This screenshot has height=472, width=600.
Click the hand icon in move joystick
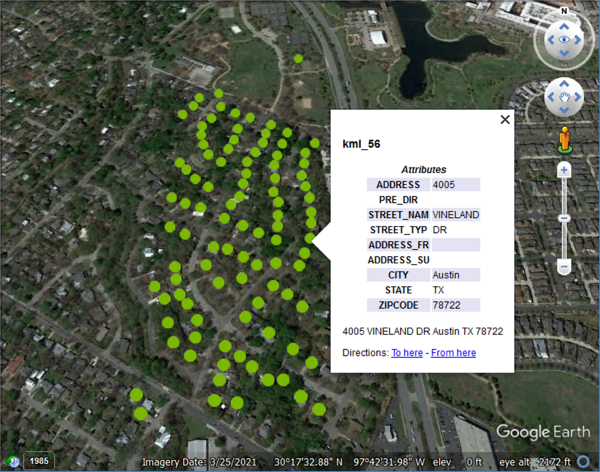[x=564, y=98]
